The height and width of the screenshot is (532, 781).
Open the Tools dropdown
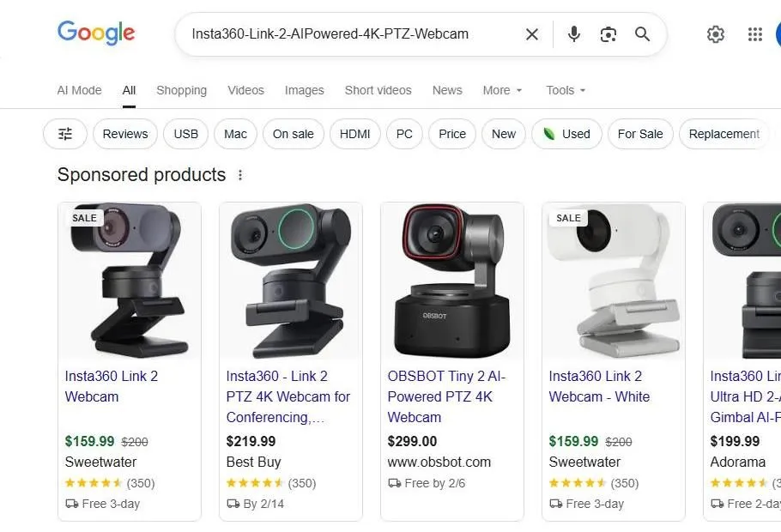pyautogui.click(x=565, y=90)
